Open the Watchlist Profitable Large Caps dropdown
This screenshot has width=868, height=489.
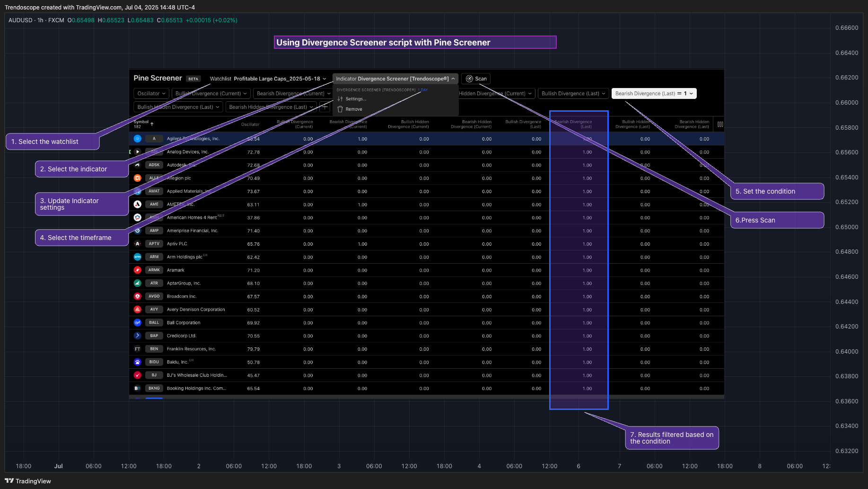point(268,79)
